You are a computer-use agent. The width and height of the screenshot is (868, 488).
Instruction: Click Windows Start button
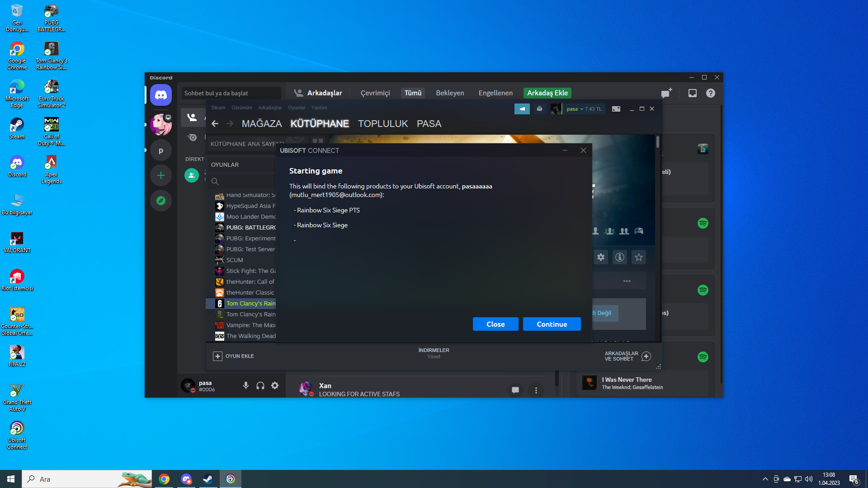coord(11,479)
